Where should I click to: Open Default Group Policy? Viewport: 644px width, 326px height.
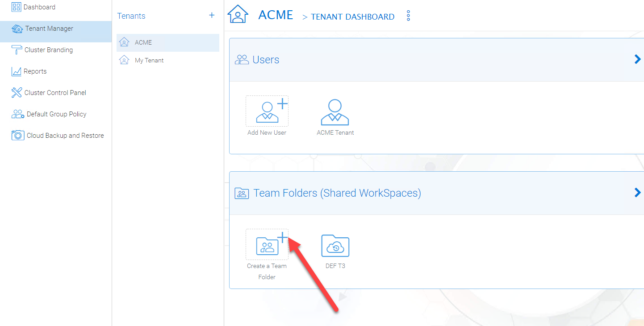point(56,114)
